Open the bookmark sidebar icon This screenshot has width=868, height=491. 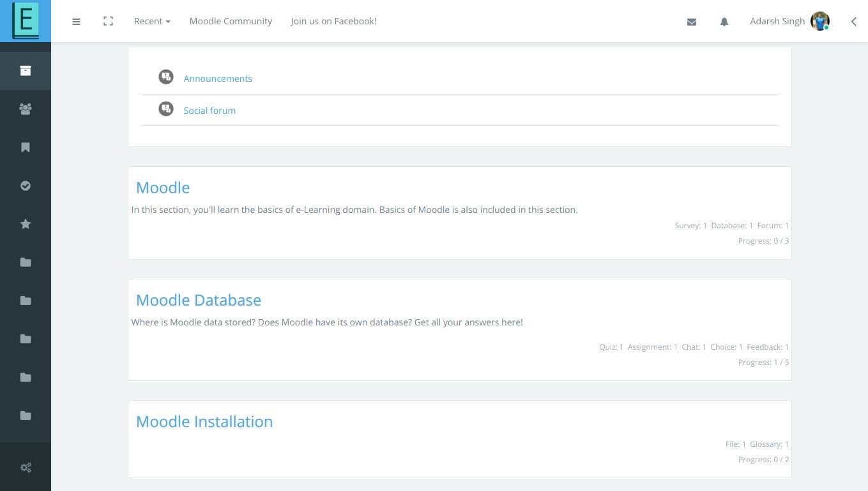point(26,147)
